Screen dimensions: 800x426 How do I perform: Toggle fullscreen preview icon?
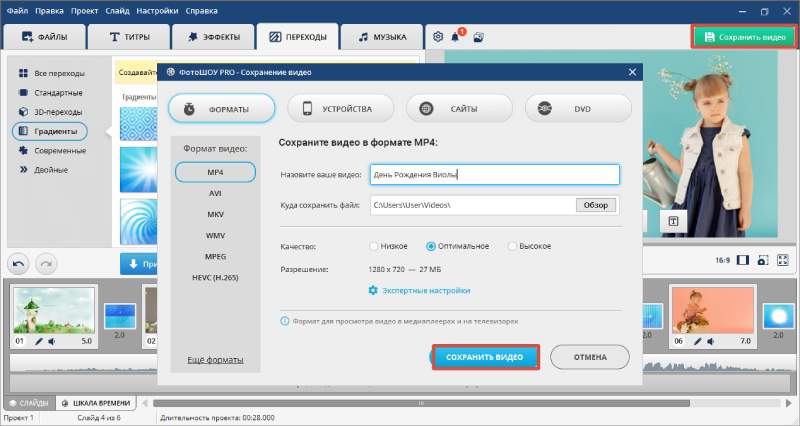783,260
